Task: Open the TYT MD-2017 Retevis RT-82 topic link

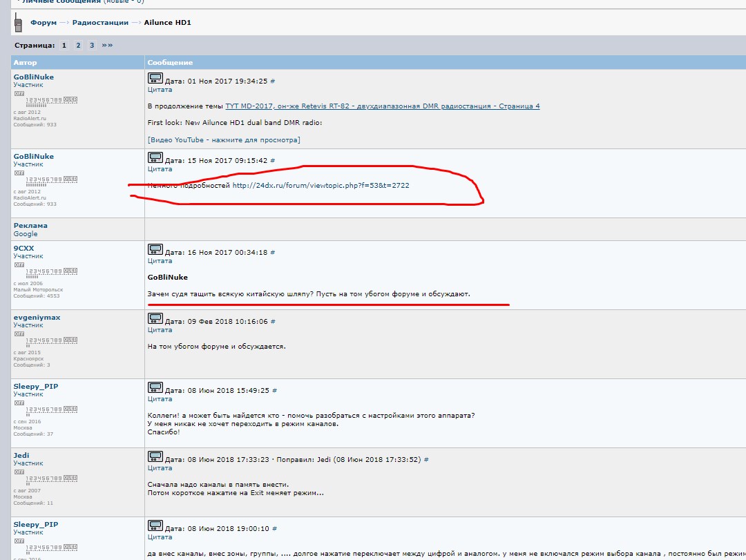Action: coord(383,106)
